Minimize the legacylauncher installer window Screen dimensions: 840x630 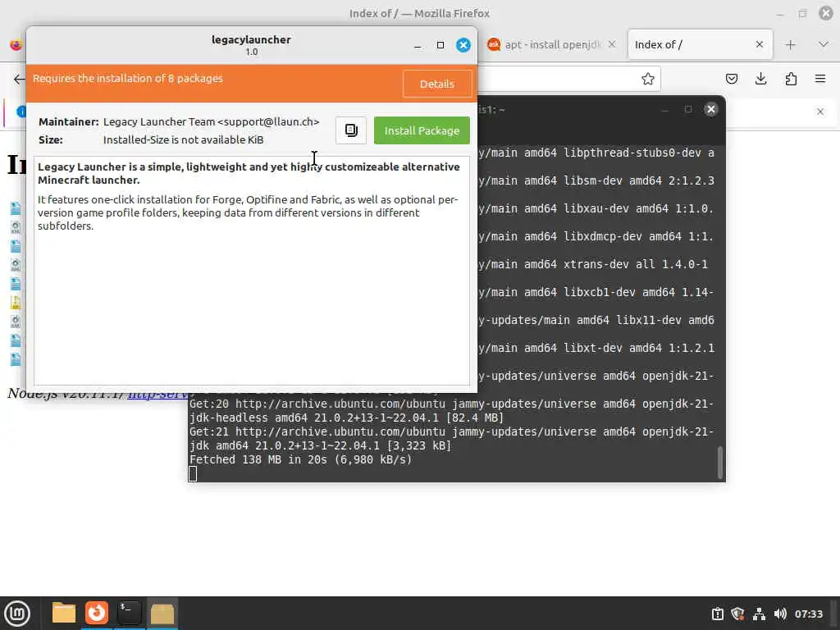coord(418,46)
